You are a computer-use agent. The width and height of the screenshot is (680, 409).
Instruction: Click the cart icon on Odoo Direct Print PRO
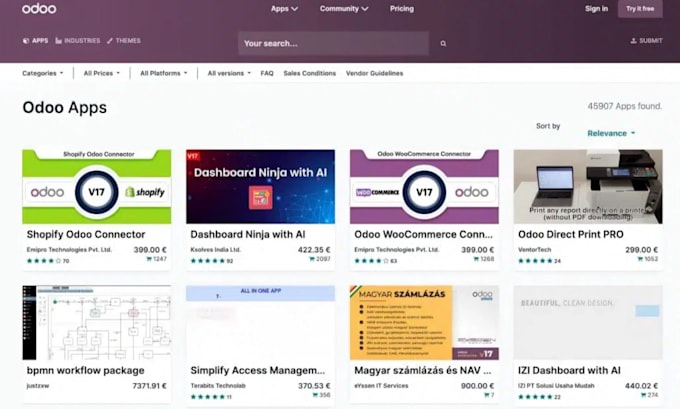tap(640, 259)
